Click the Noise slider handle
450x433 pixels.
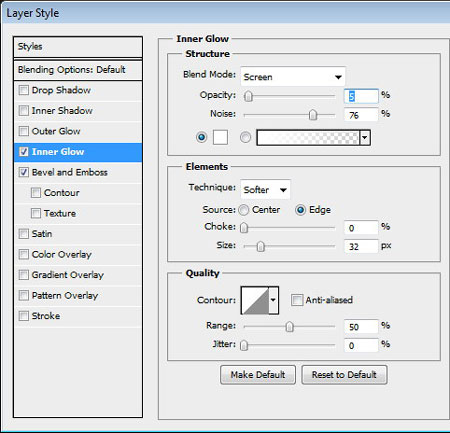313,115
